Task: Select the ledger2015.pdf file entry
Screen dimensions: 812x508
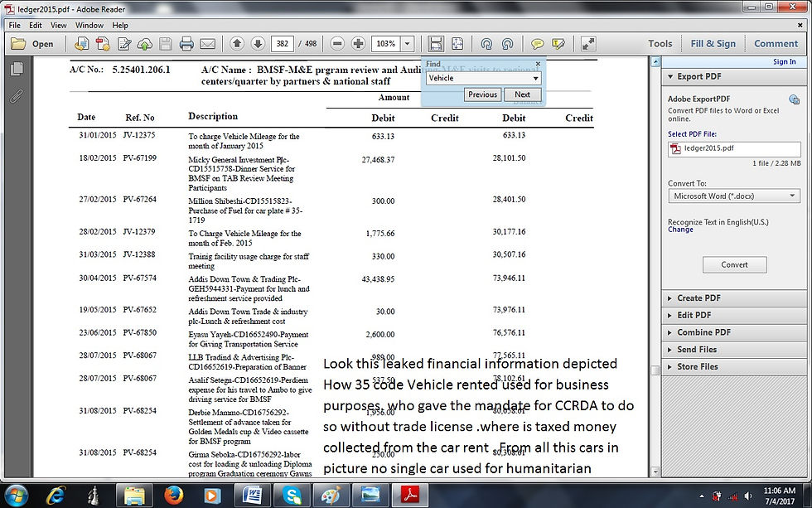Action: (734, 148)
